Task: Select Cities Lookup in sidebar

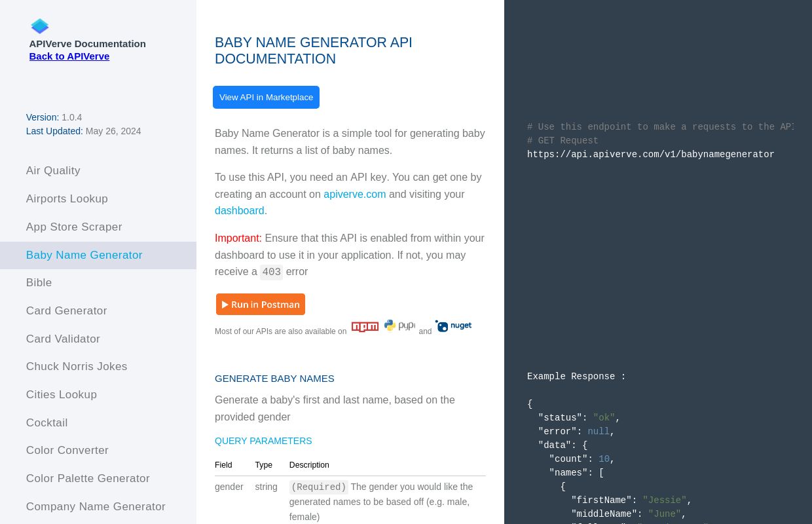Action: [x=98, y=395]
